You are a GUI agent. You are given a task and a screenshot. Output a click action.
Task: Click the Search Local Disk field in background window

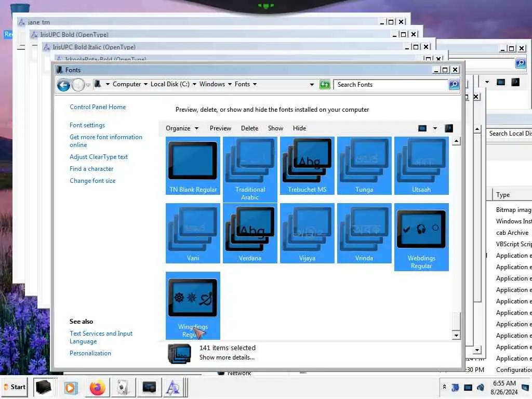coord(509,134)
